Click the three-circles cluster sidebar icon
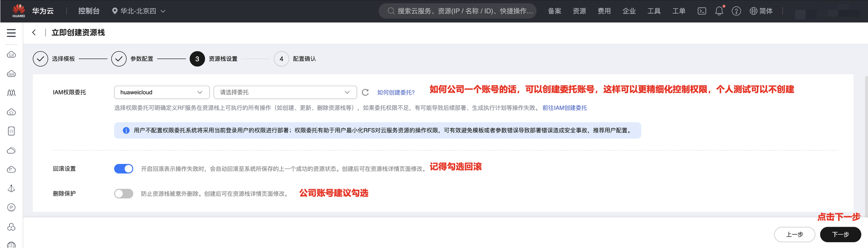This screenshot has height=248, width=868. [x=11, y=226]
